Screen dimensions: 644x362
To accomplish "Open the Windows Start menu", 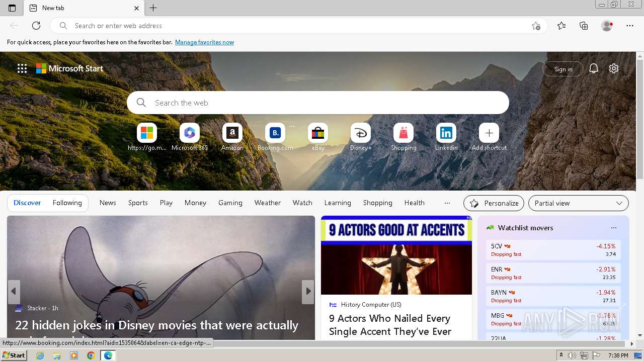I will [14, 355].
